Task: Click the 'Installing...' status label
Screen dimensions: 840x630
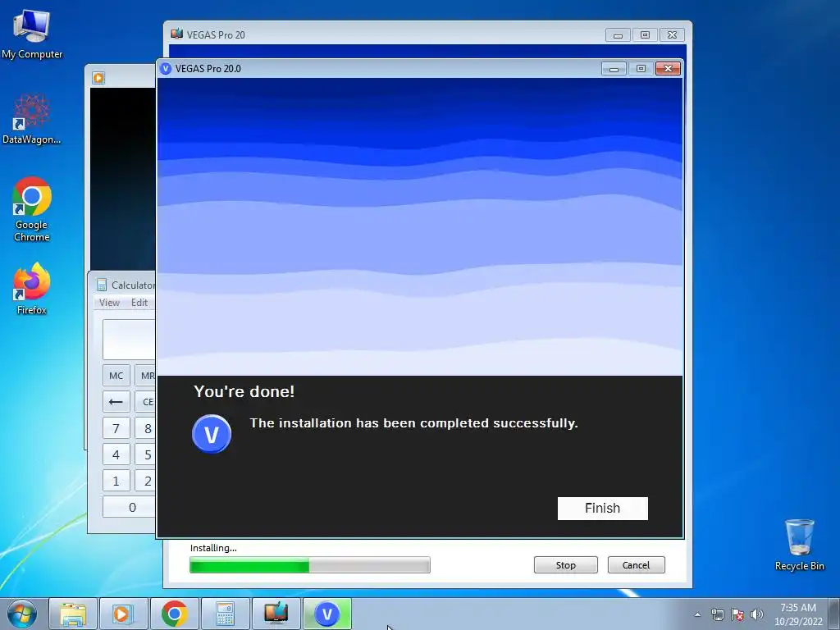Action: 213,548
